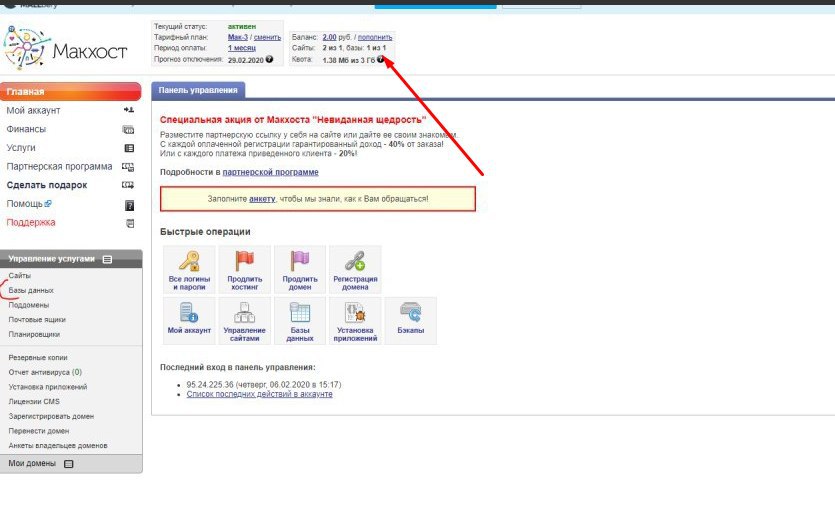The image size is (835, 526).
Task: Click the '29.02.2020' shutdown forecast date
Action: click(245, 60)
